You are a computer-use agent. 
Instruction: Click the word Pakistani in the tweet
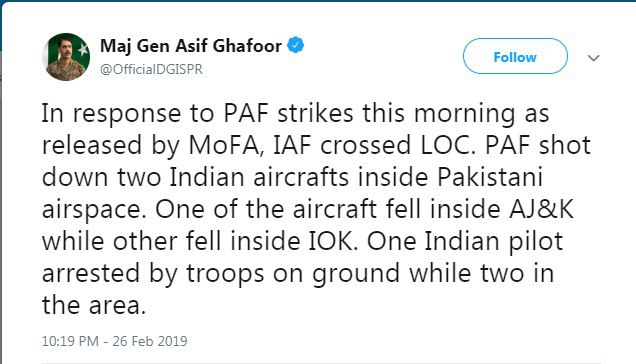point(490,177)
